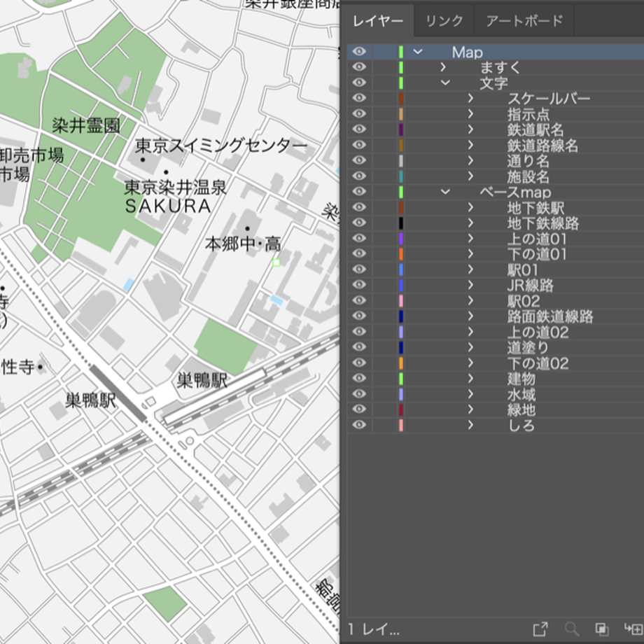Select the 鉄道路線名 layer name
644x644 pixels.
[x=542, y=146]
